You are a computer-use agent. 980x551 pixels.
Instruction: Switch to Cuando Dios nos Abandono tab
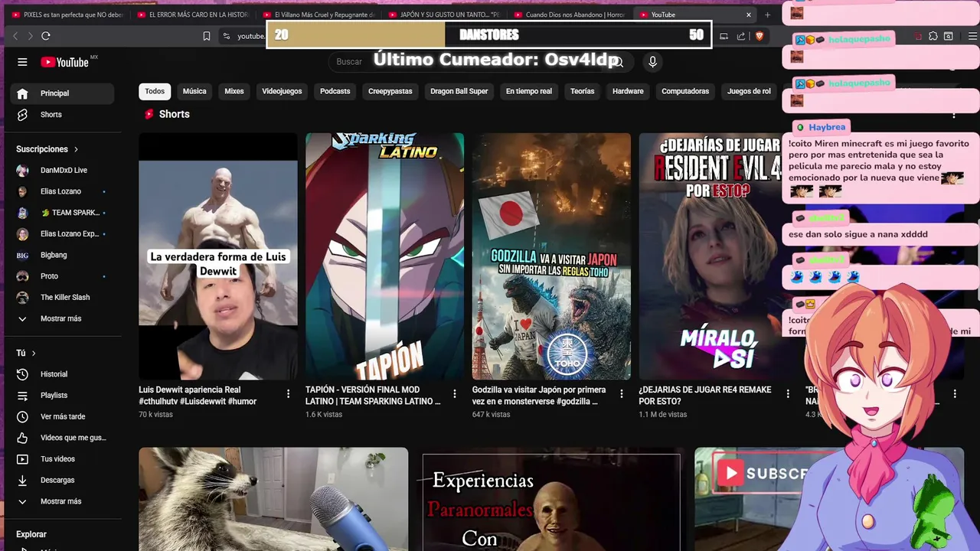tap(570, 15)
